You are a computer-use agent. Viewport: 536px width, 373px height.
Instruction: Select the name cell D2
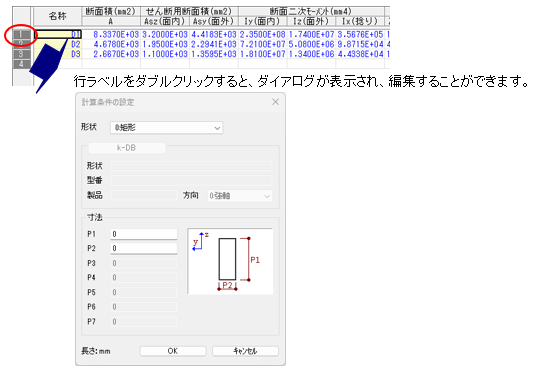[x=58, y=44]
